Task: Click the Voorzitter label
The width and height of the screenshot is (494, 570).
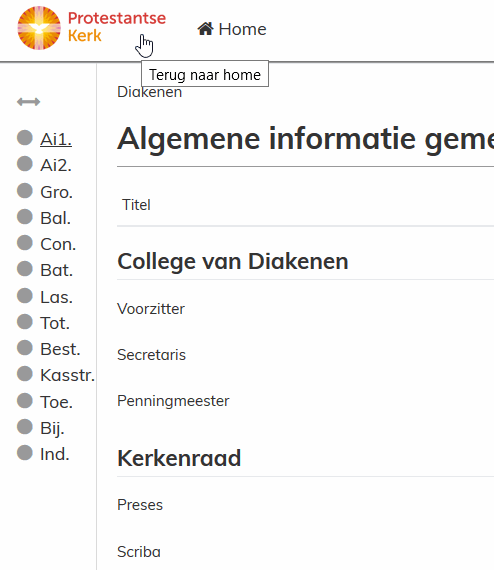Action: click(x=151, y=309)
